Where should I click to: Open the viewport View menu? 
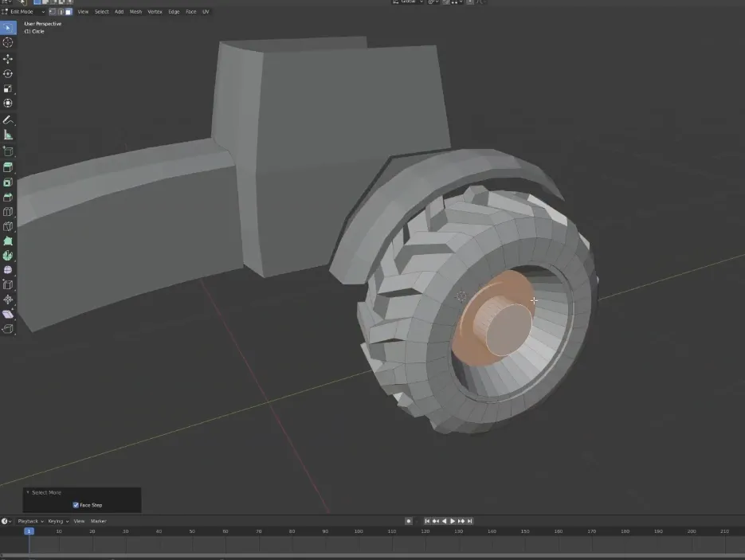click(83, 12)
